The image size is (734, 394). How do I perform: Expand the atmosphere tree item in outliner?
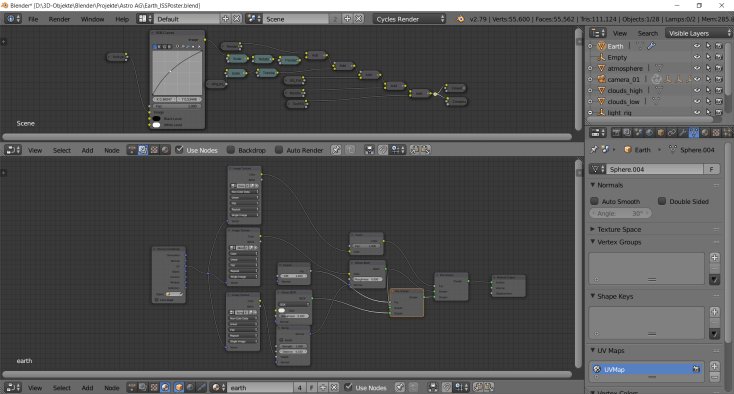click(590, 68)
